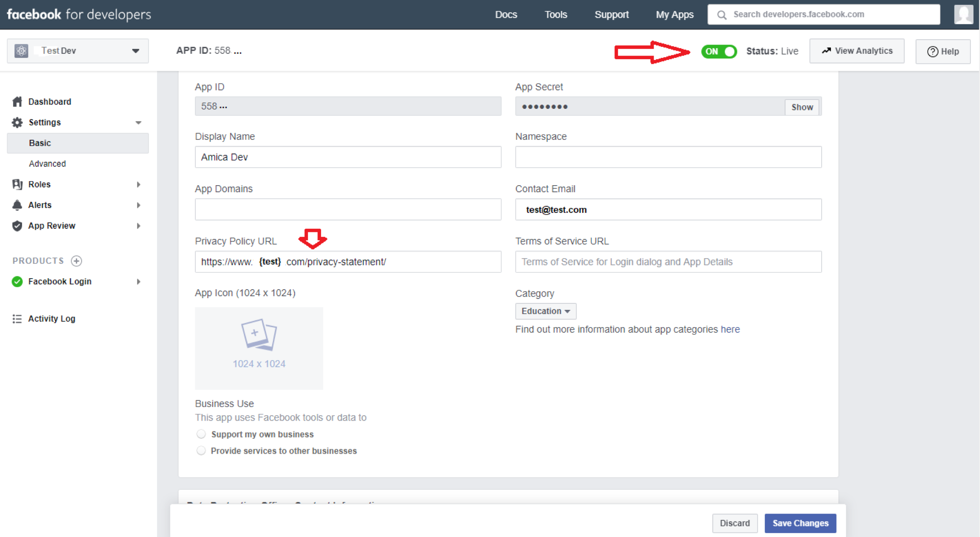Toggle the app status ON switch

click(x=719, y=51)
